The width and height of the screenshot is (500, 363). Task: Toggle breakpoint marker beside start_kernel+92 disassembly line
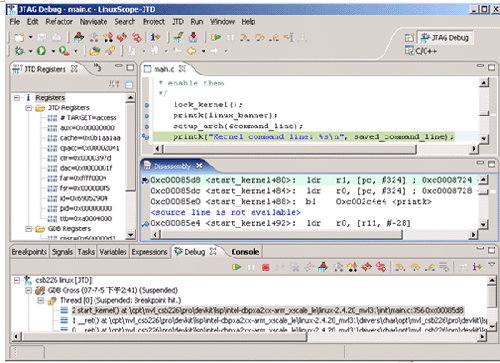pos(145,224)
